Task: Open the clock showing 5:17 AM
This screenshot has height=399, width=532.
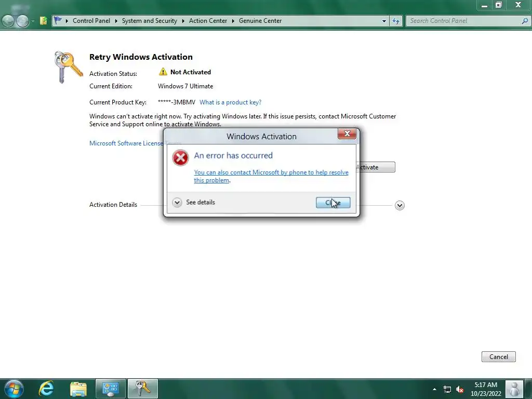Action: point(486,389)
